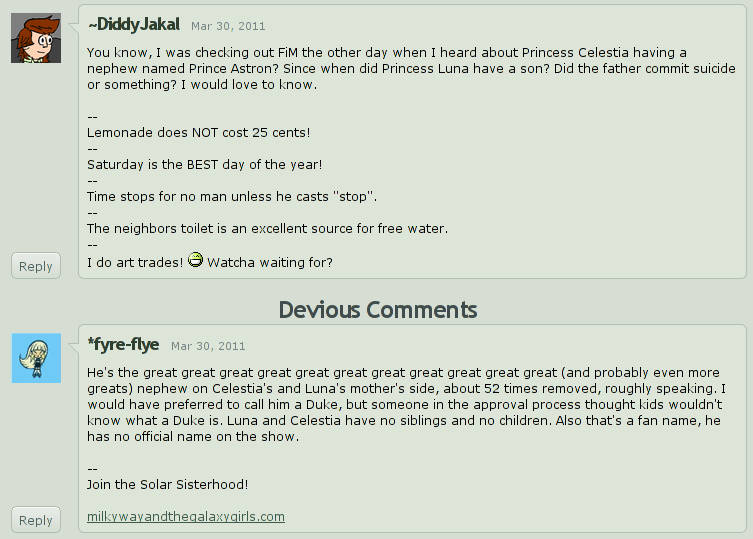Click the "Lemonade does NOT cost 25 cents!" line

click(x=198, y=132)
